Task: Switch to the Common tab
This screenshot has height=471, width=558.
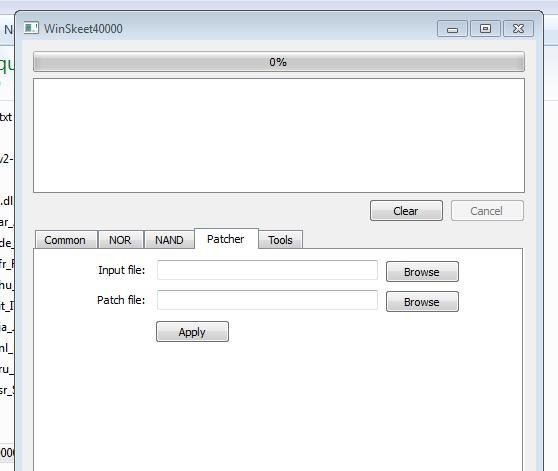Action: click(x=66, y=240)
